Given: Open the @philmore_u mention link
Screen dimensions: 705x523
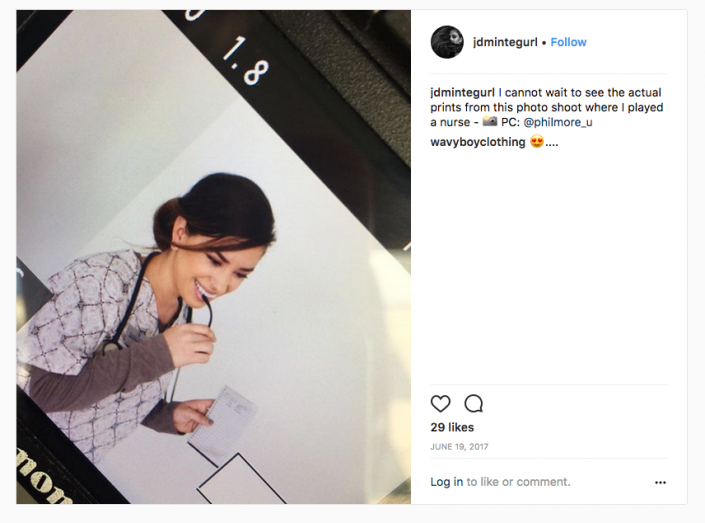Looking at the screenshot, I should point(558,122).
